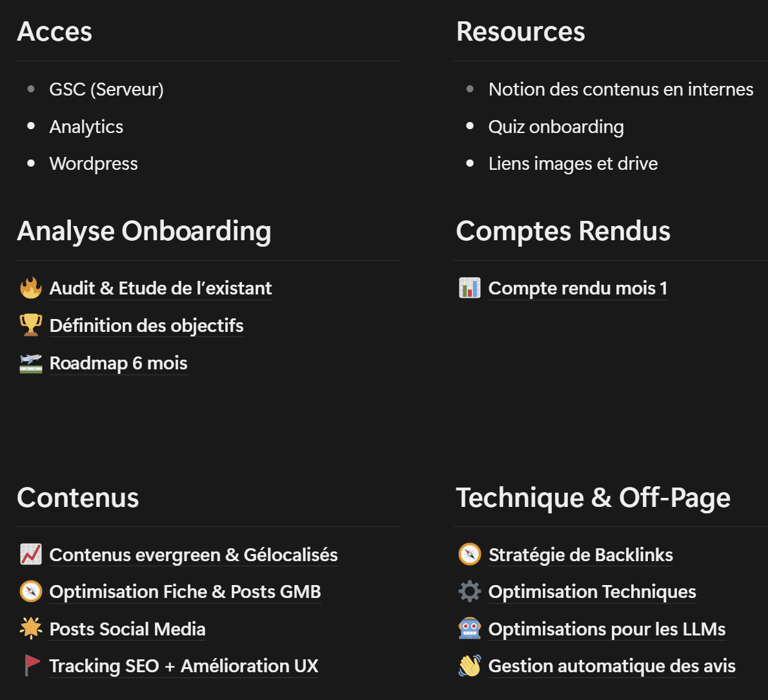Click the airplane icon next to Roadmap
This screenshot has height=700, width=768.
pyautogui.click(x=30, y=363)
